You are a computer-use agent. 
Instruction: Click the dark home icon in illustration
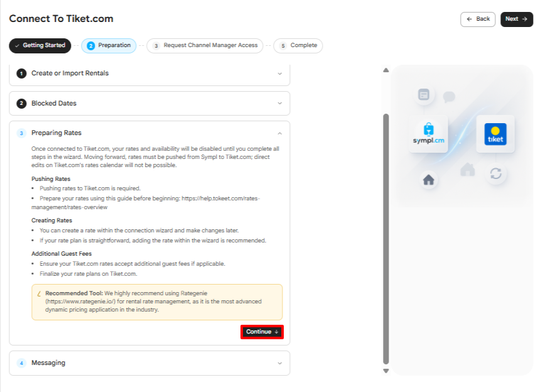click(x=429, y=180)
